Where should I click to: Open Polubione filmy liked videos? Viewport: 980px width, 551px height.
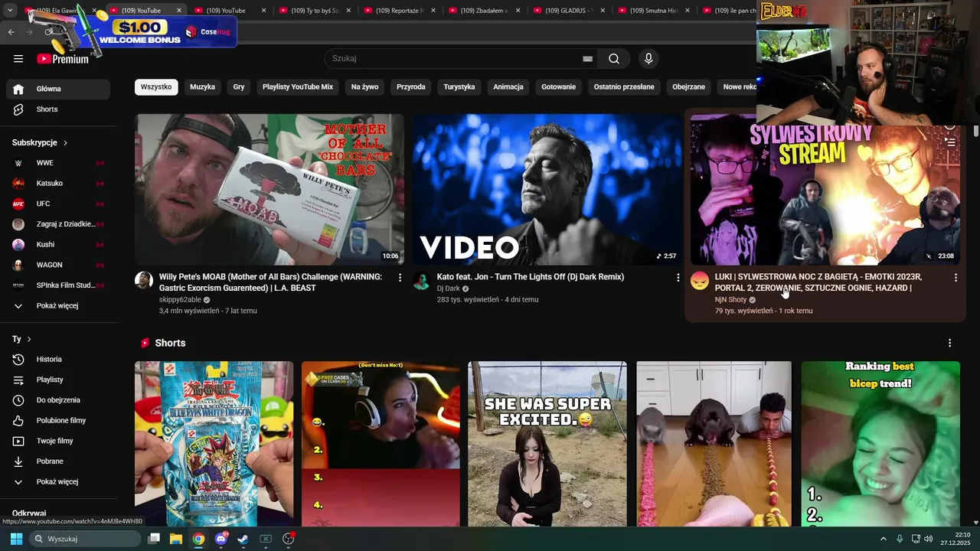[x=58, y=420]
